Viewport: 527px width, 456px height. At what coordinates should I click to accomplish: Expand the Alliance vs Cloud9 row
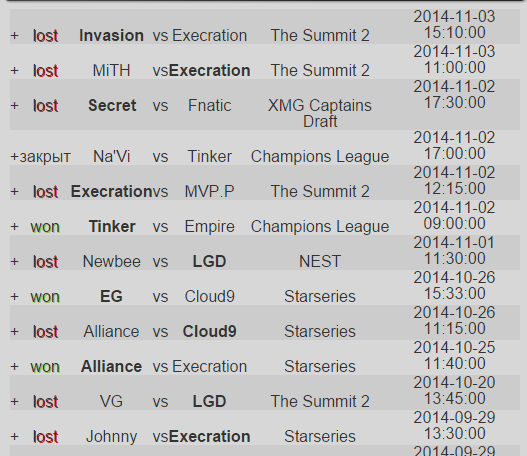(x=14, y=332)
